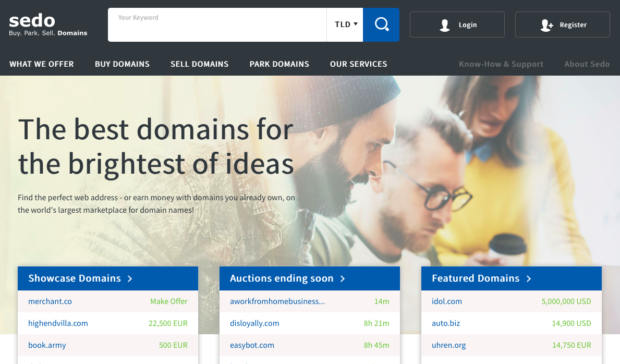This screenshot has height=364, width=620.
Task: Open the Showcase Domains heading link
Action: [x=75, y=278]
